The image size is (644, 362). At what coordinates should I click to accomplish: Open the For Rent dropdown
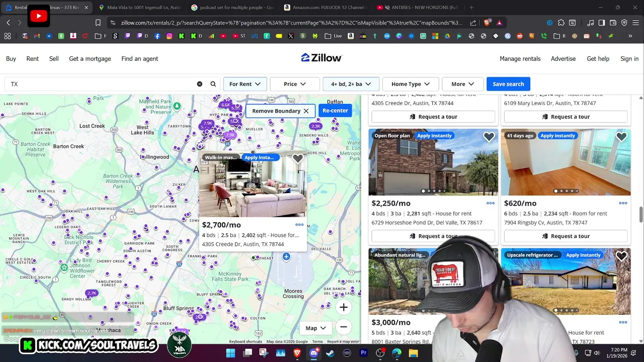[x=245, y=84]
